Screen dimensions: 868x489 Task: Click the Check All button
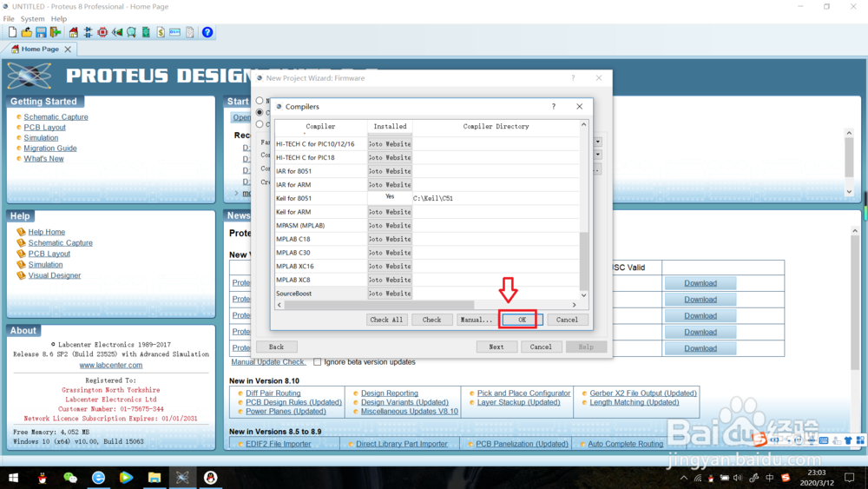pyautogui.click(x=386, y=320)
